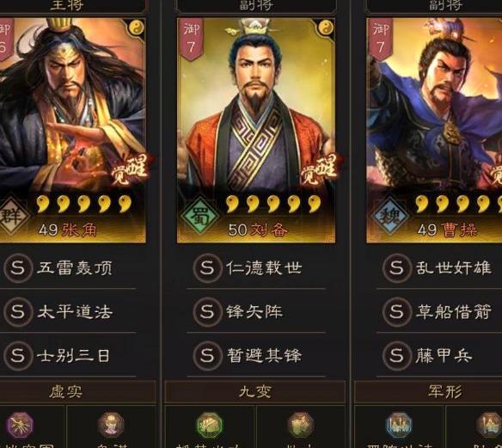
Task: Click the green hexagon icon under 九变
Action: pyautogui.click(x=210, y=426)
